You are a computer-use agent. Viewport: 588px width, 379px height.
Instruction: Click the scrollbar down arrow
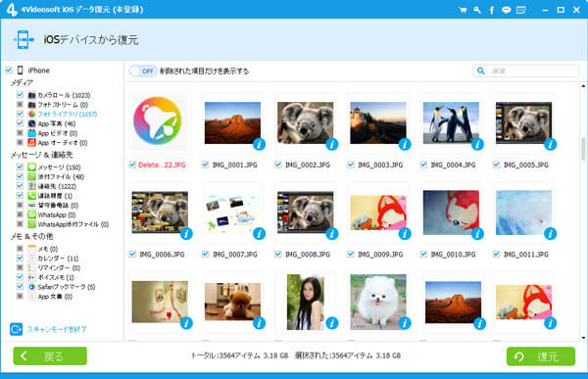tap(583, 338)
